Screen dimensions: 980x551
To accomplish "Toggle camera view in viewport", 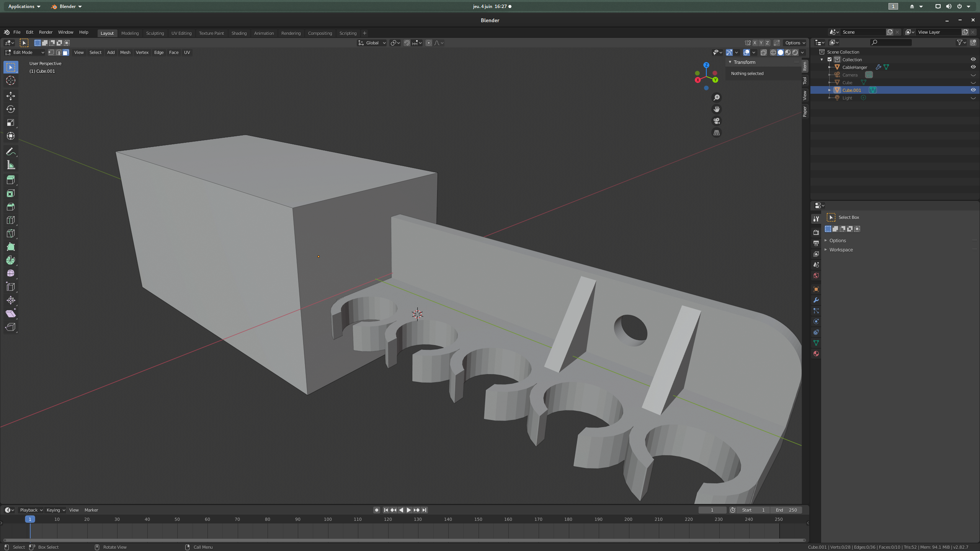I will click(716, 121).
